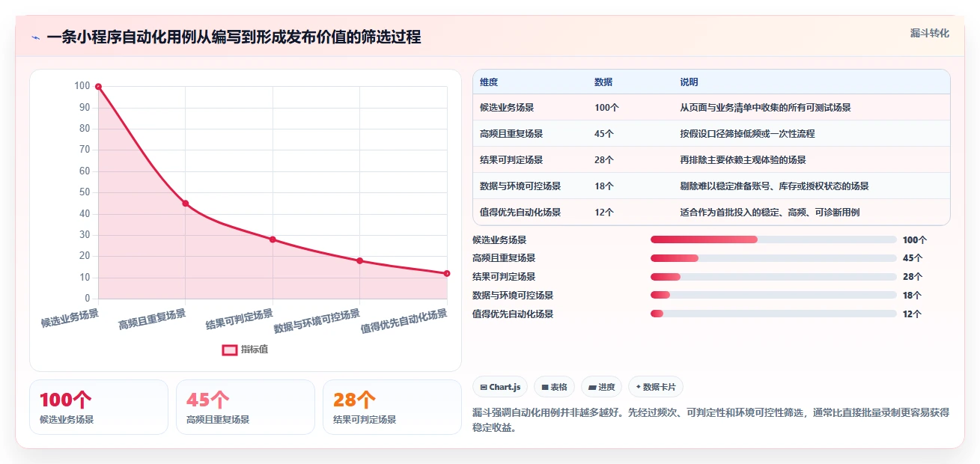Click the chart data point at value 28
The image size is (980, 464).
click(273, 239)
